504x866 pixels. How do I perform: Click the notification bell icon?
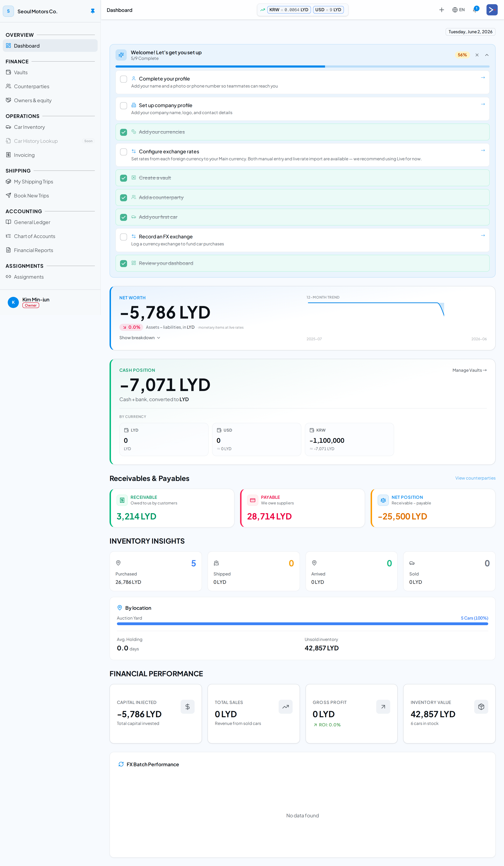[x=475, y=10]
